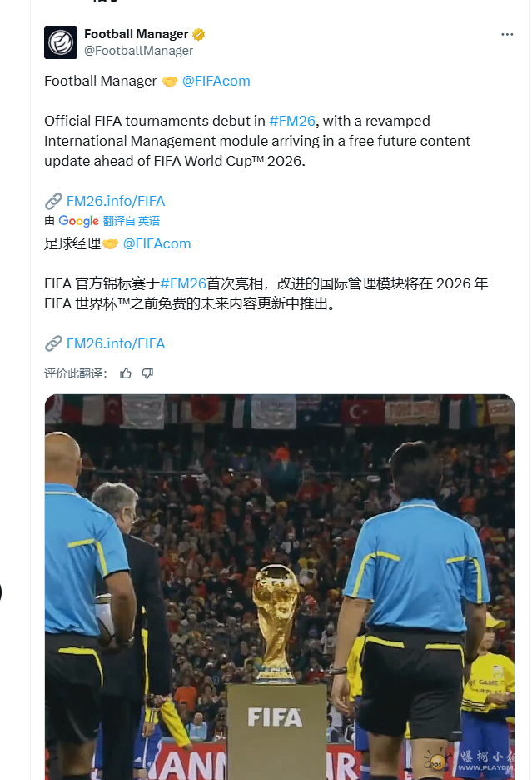
Task: Click the Football Manager profile avatar
Action: [x=61, y=42]
